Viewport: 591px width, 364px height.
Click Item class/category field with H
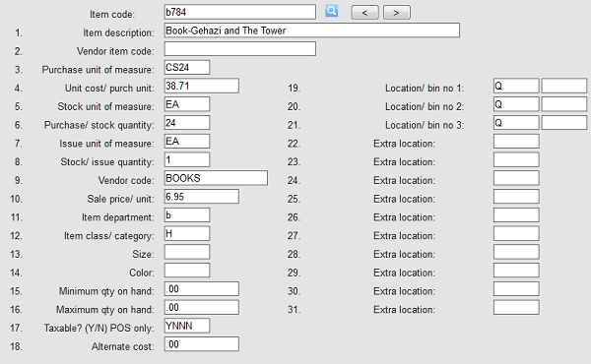coord(187,233)
